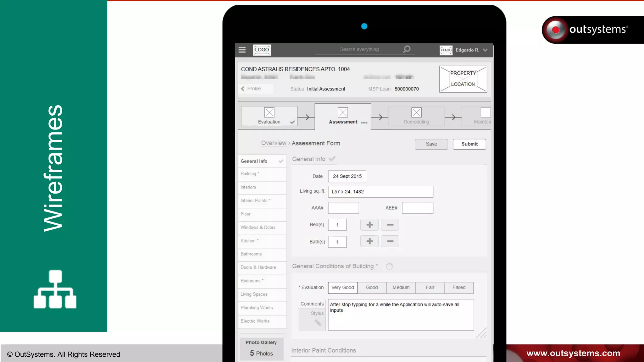Screen dimensions: 644x362
Task: Click the LOGO placeholder image
Action: (262, 50)
